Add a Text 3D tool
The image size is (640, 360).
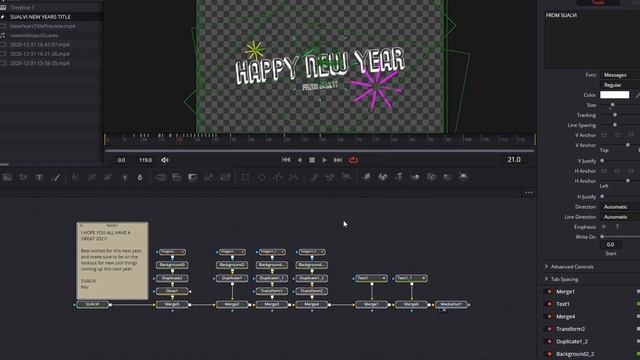coord(399,177)
